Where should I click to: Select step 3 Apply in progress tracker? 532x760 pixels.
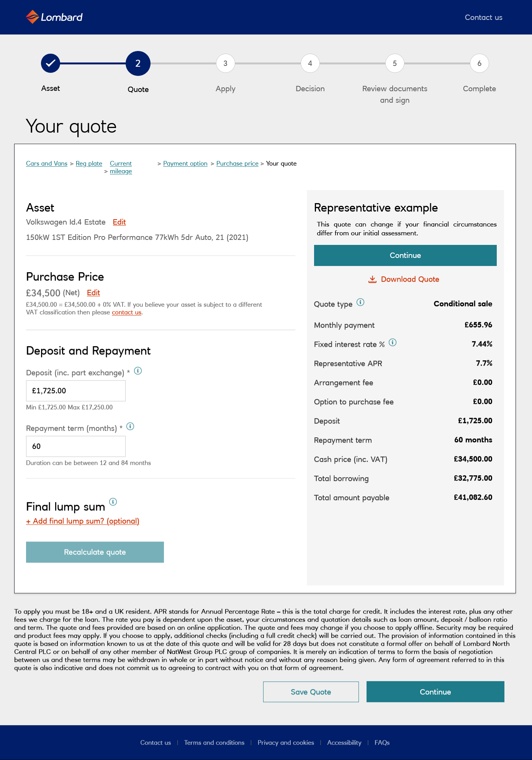pyautogui.click(x=225, y=63)
